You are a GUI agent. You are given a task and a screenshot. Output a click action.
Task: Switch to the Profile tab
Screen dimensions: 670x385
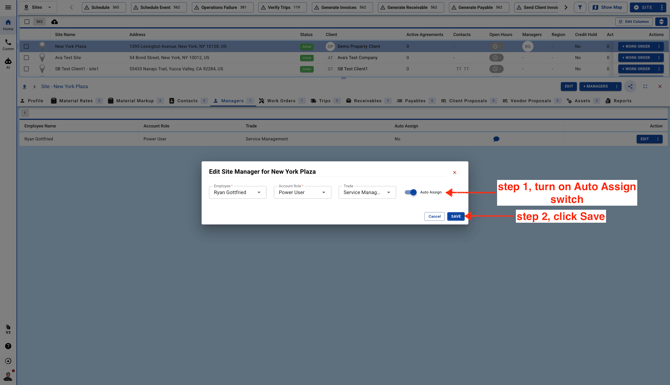(x=32, y=101)
